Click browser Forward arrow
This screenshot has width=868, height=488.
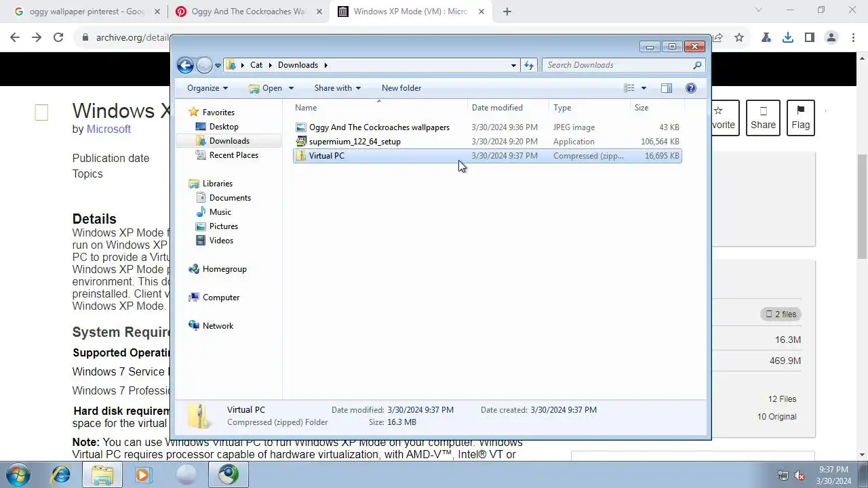(x=37, y=38)
